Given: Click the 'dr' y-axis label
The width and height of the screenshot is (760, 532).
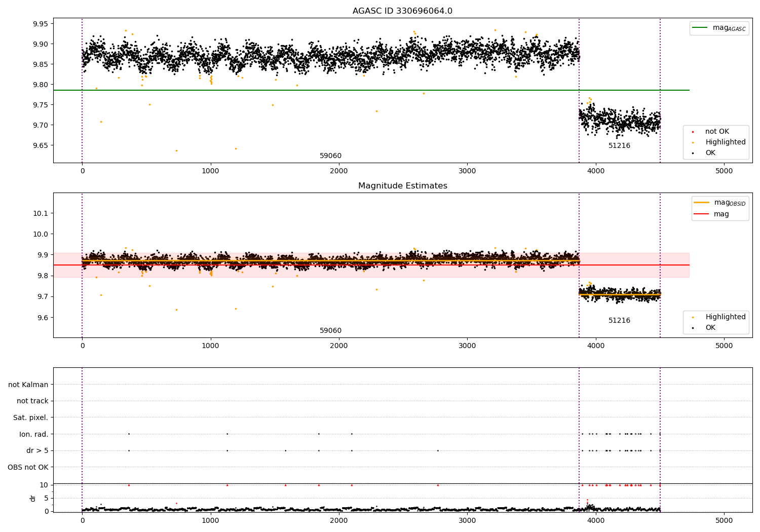Looking at the screenshot, I should pos(33,498).
